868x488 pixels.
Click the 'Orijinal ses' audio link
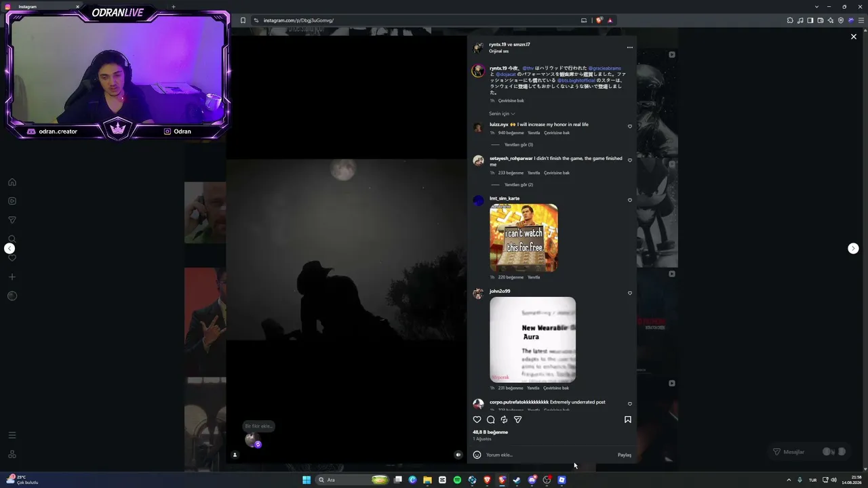[498, 52]
